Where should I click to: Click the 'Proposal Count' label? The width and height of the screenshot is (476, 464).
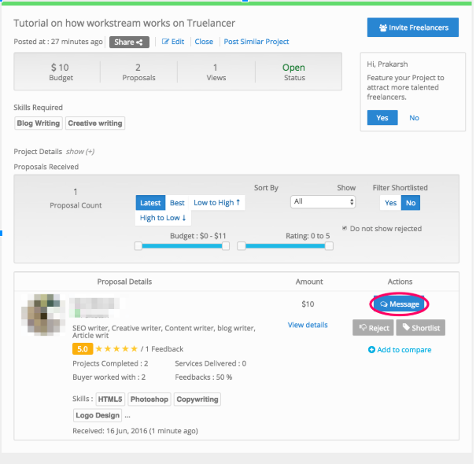point(76,206)
